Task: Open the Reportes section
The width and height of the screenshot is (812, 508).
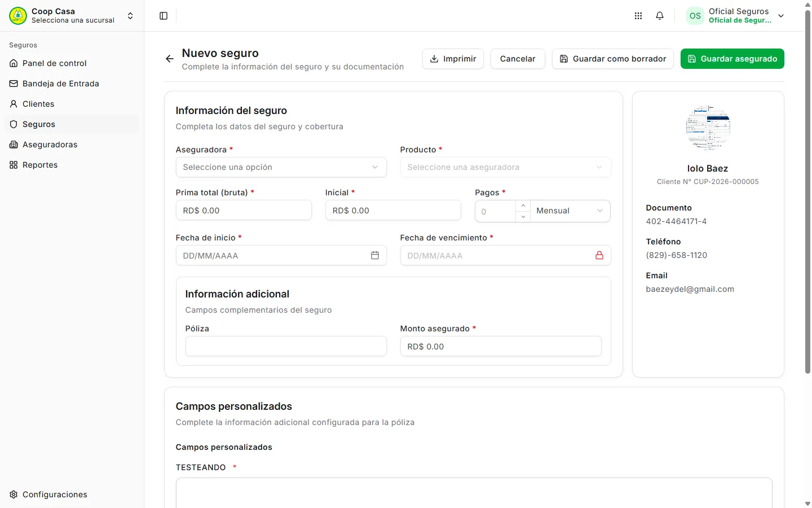Action: tap(72, 165)
